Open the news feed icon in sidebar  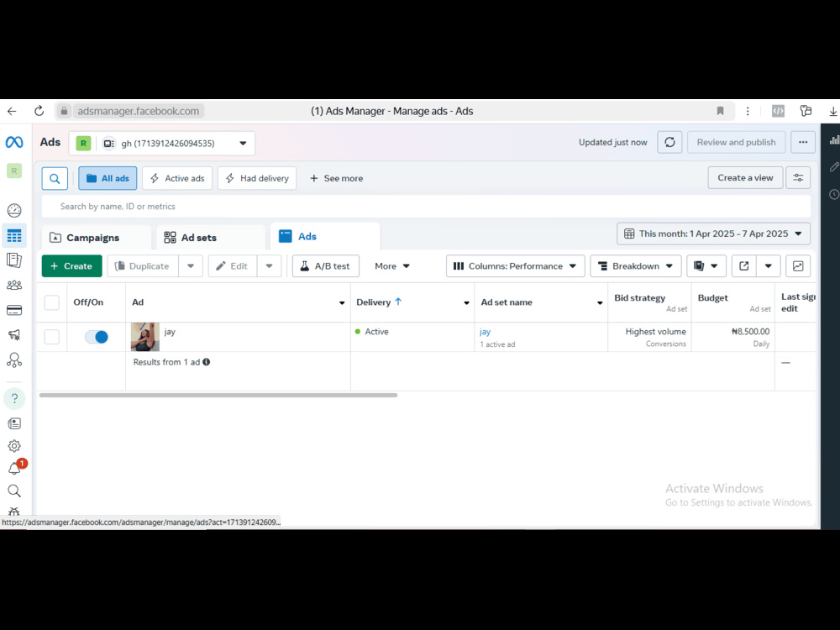[14, 423]
